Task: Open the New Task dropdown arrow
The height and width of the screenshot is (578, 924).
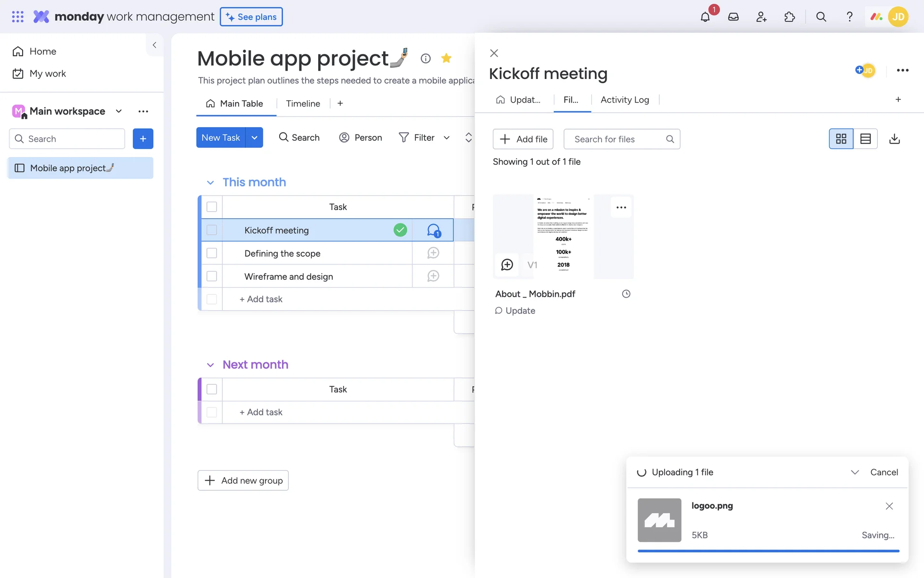Action: 254,138
